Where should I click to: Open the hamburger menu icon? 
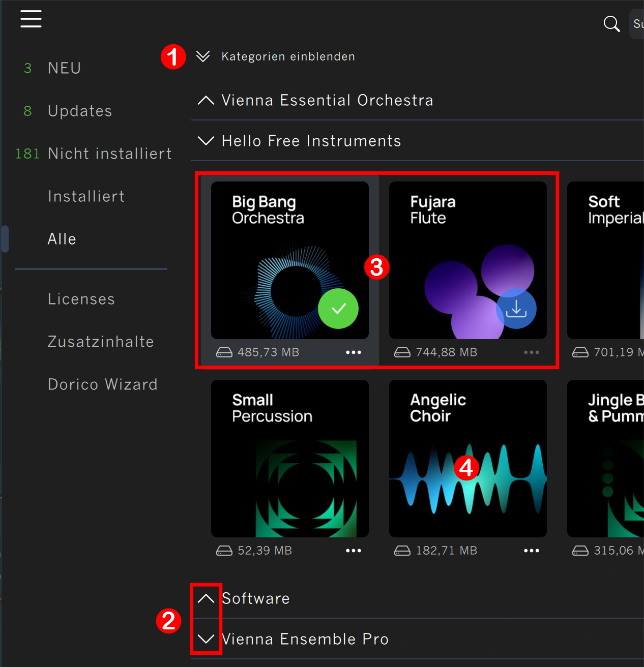click(31, 19)
